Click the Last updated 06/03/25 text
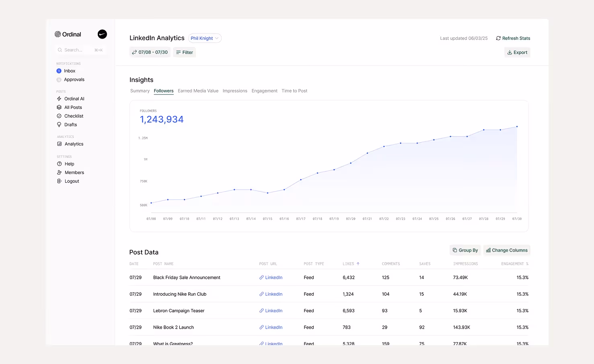 click(464, 38)
